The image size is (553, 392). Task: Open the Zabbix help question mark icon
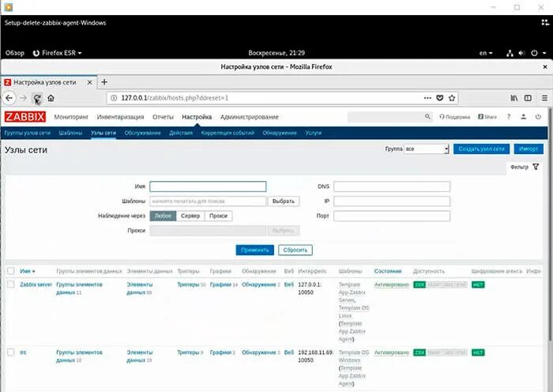(x=509, y=116)
